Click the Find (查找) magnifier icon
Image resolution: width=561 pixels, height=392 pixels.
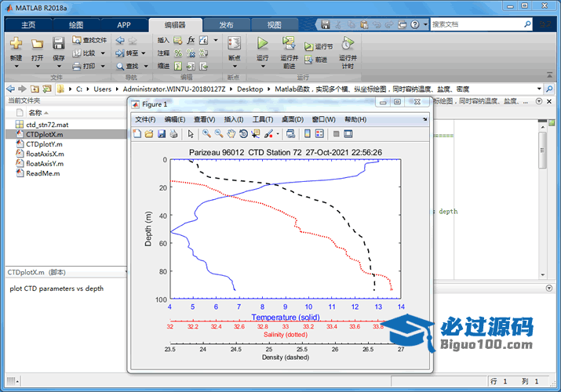[x=120, y=67]
